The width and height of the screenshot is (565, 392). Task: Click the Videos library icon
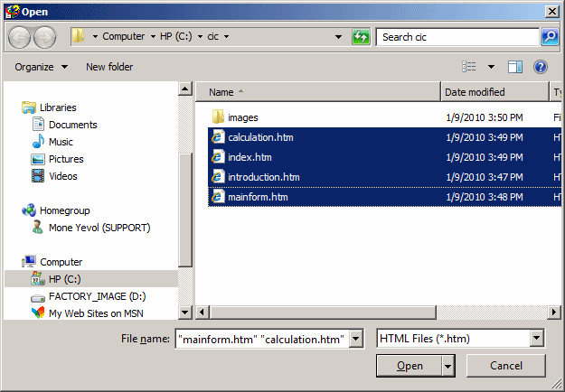click(38, 176)
